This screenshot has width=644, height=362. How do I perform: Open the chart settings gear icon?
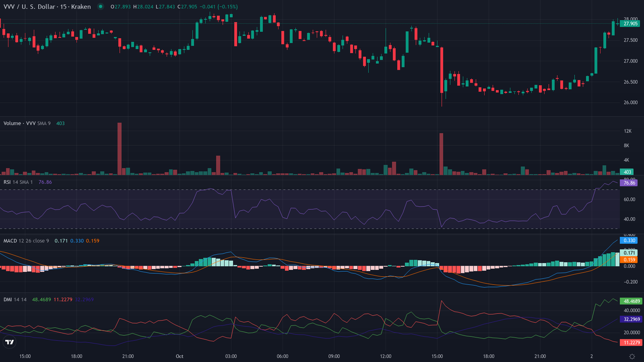632,356
